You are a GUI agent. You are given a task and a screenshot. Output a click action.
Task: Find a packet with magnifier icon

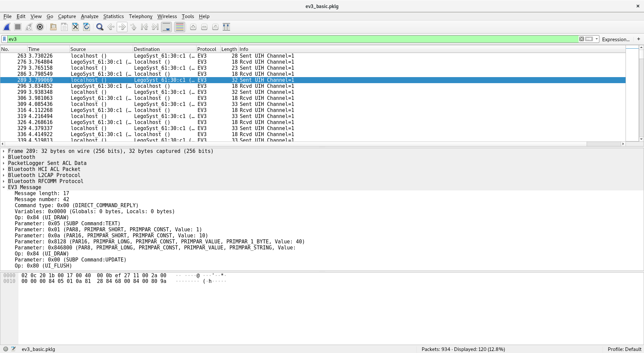click(x=100, y=27)
